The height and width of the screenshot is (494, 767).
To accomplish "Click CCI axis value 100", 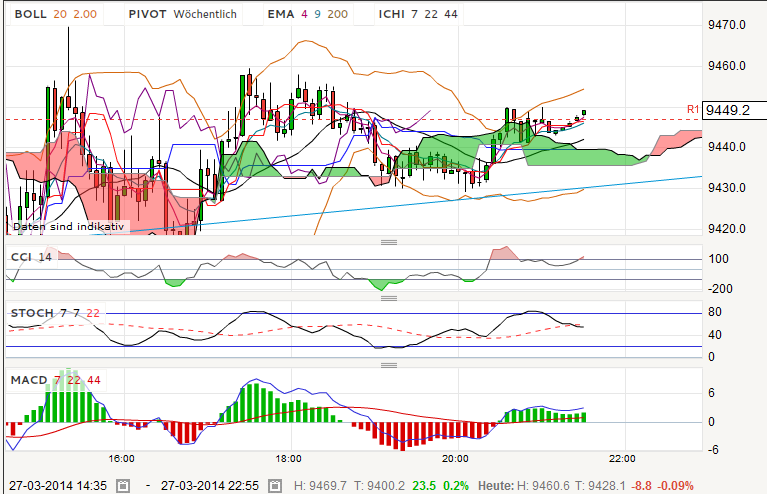I will (x=719, y=259).
